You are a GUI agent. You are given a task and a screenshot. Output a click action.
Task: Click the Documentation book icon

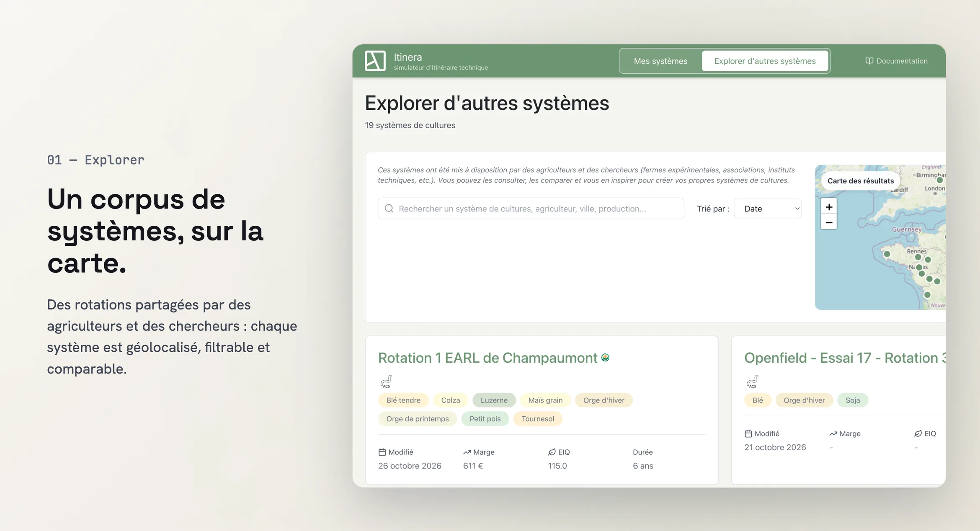click(869, 61)
